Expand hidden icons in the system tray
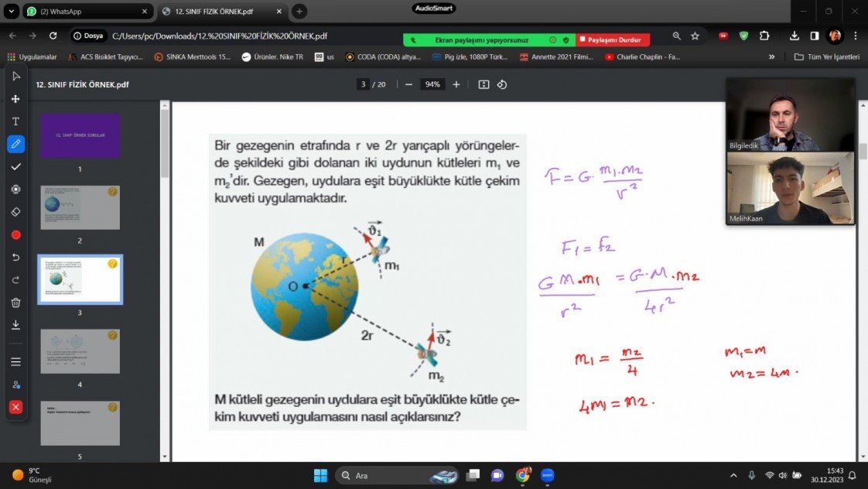This screenshot has width=868, height=489. pyautogui.click(x=733, y=474)
